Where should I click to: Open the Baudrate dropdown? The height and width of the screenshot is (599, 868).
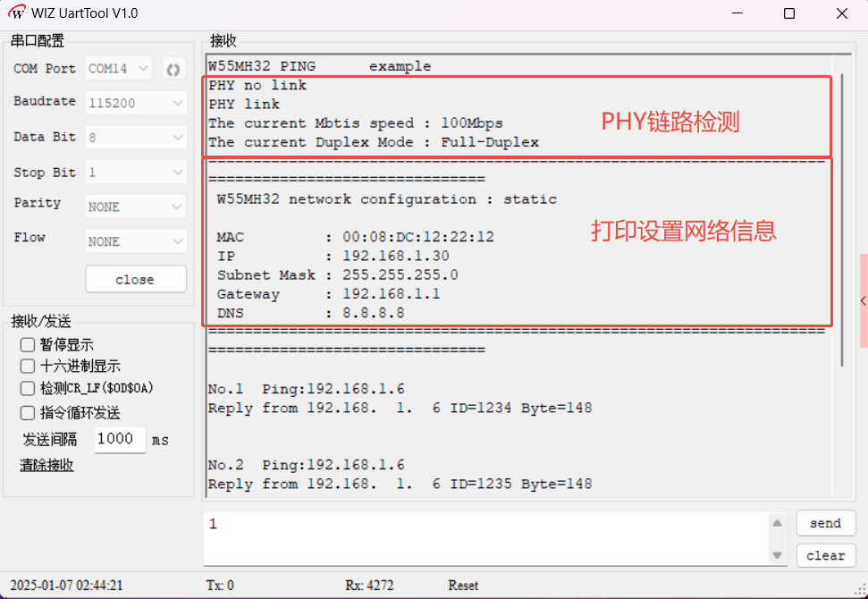(136, 104)
